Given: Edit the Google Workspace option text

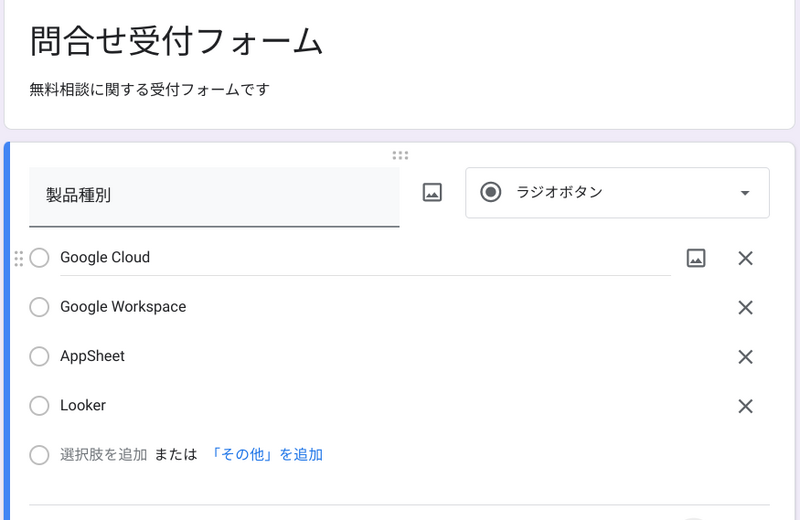Looking at the screenshot, I should click(123, 307).
